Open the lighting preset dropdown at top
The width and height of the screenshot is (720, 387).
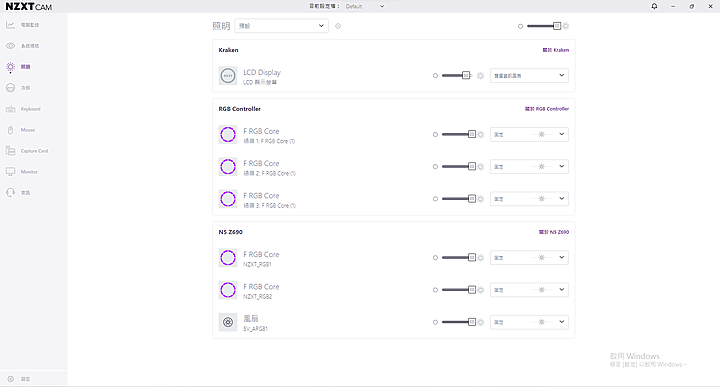coord(281,26)
